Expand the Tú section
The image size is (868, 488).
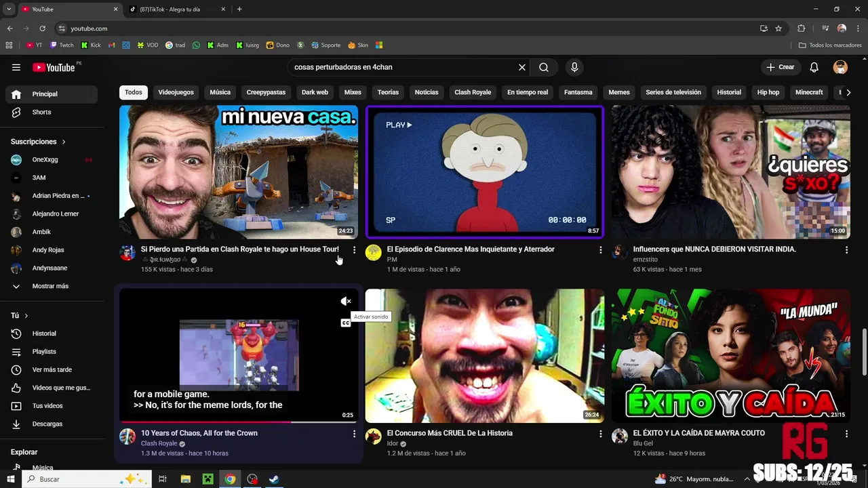[x=19, y=316]
